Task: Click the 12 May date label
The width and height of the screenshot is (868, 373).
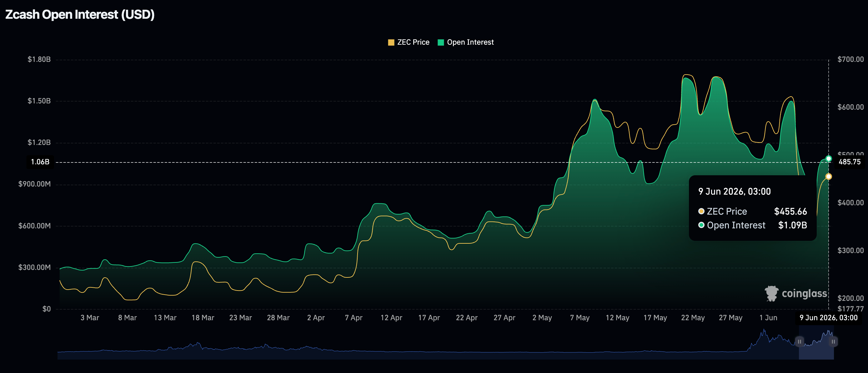Action: coord(618,318)
